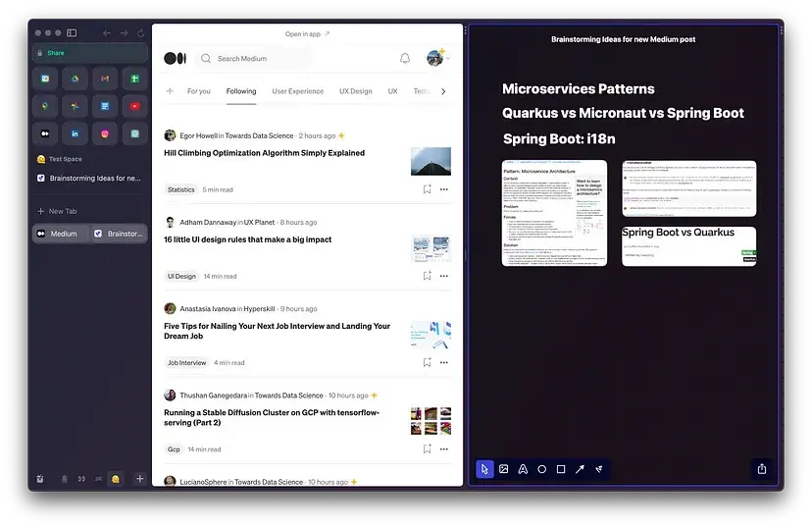Select the Following tab
812x528 pixels.
[241, 91]
